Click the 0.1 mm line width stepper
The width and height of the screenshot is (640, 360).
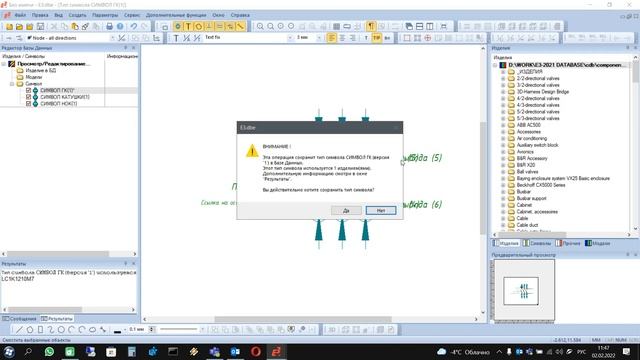(152, 329)
